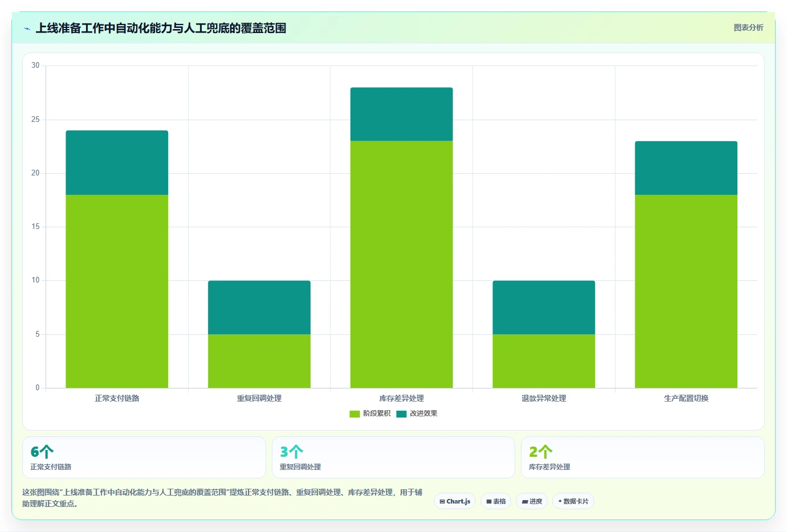Click the 重复回调处理 caption in the second stat card
The height and width of the screenshot is (532, 787).
[x=300, y=466]
